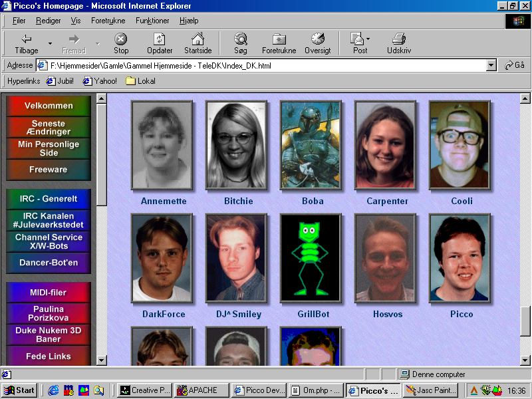Open the Søg search icon
The height and width of the screenshot is (399, 532).
click(240, 39)
